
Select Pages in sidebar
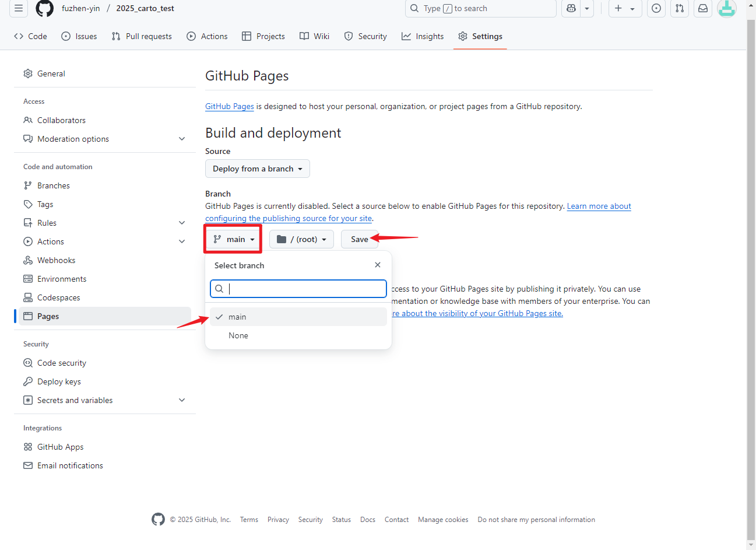coord(105,316)
